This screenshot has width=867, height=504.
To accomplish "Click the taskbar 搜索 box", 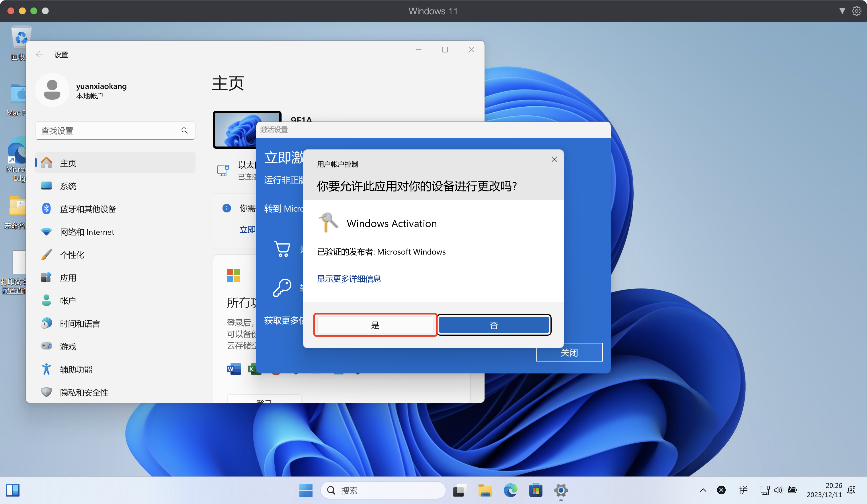I will point(383,490).
